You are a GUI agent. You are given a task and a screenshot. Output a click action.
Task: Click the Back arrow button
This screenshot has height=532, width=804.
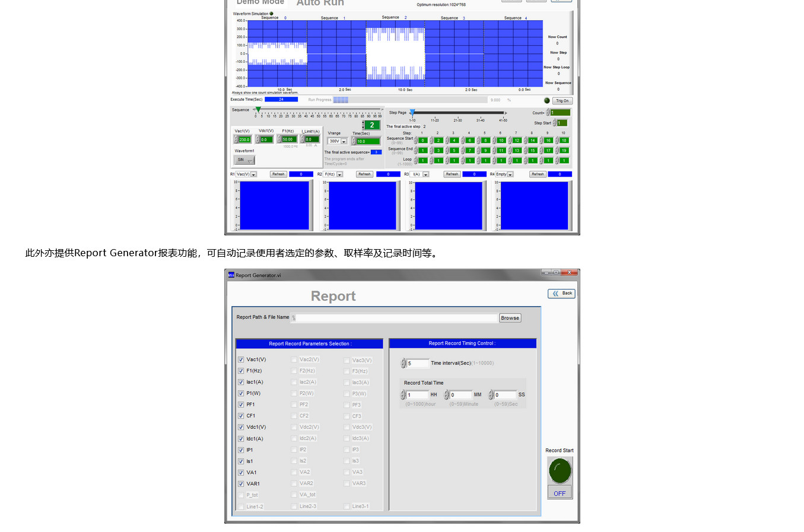[x=561, y=294]
